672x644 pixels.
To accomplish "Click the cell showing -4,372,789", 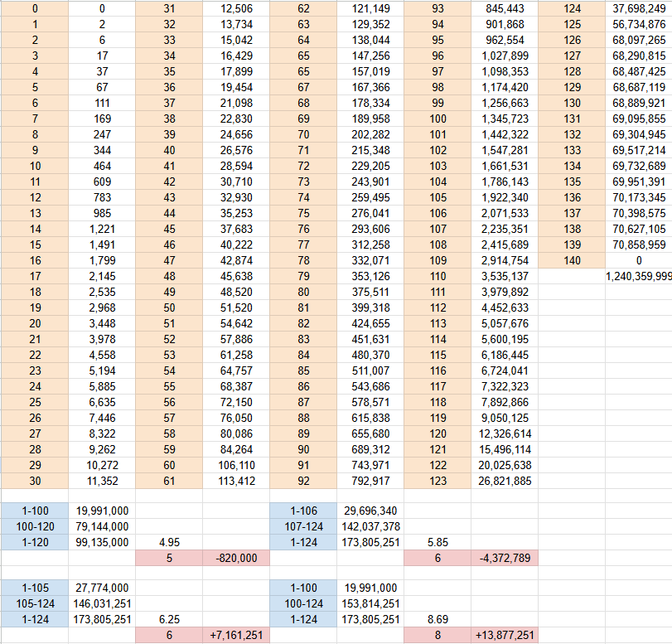I will click(x=505, y=558).
